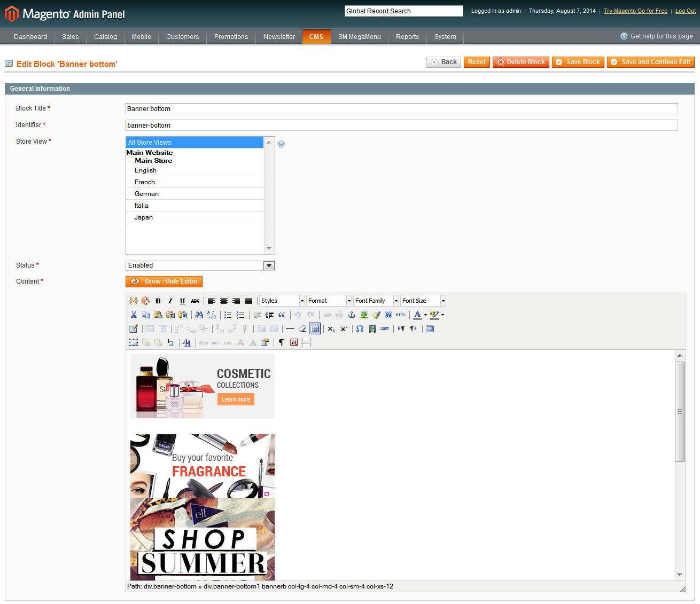
Task: Toggle strikethrough formatting in editor
Action: pos(195,301)
